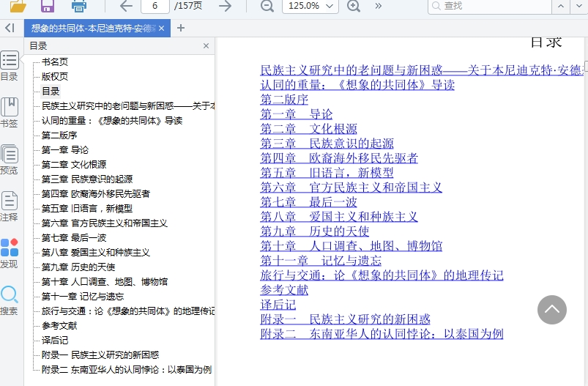Select 第十章 人口调查、地图、博物馆 in the outline

[x=105, y=281]
